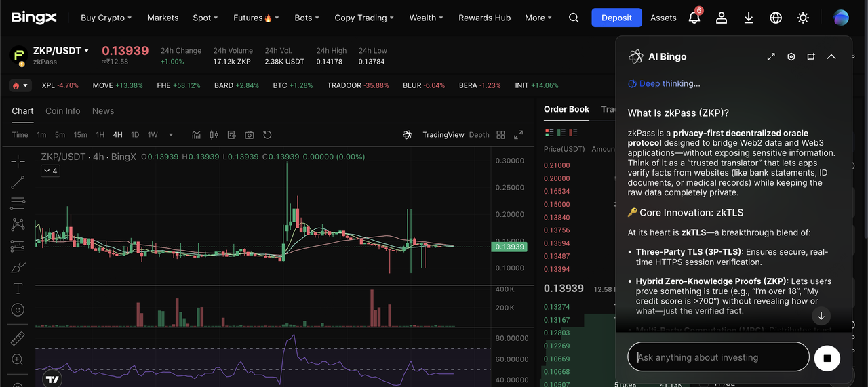
Task: Open the Futures menu
Action: tap(256, 18)
